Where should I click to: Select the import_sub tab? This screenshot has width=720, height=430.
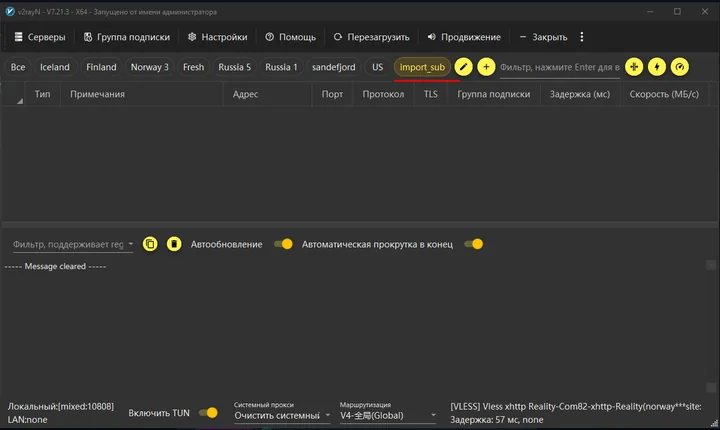(x=422, y=67)
